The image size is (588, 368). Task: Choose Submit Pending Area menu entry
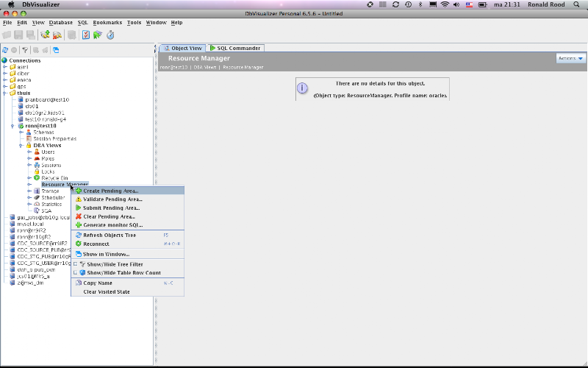(x=128, y=208)
